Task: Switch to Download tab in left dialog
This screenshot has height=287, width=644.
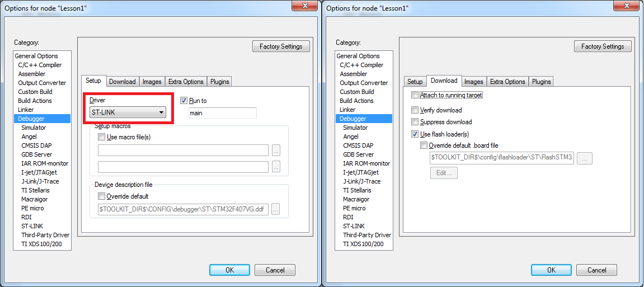Action: [123, 82]
